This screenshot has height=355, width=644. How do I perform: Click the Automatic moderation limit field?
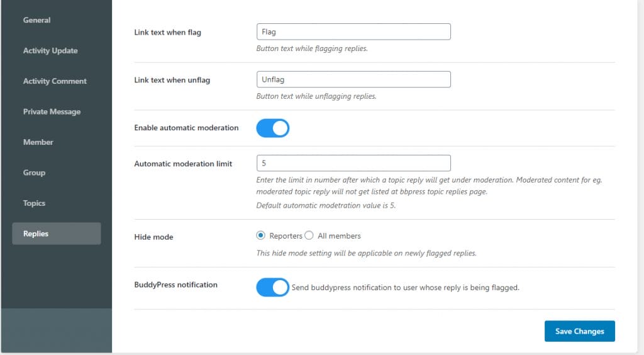353,163
